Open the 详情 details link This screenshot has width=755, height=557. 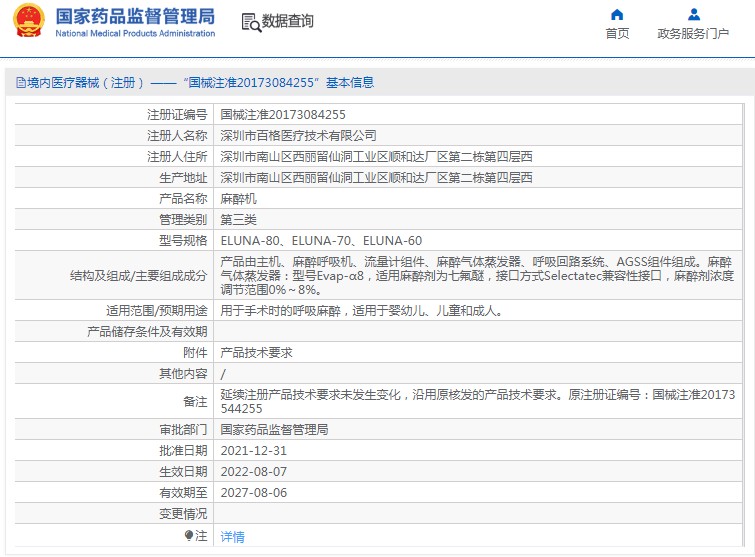[x=232, y=537]
